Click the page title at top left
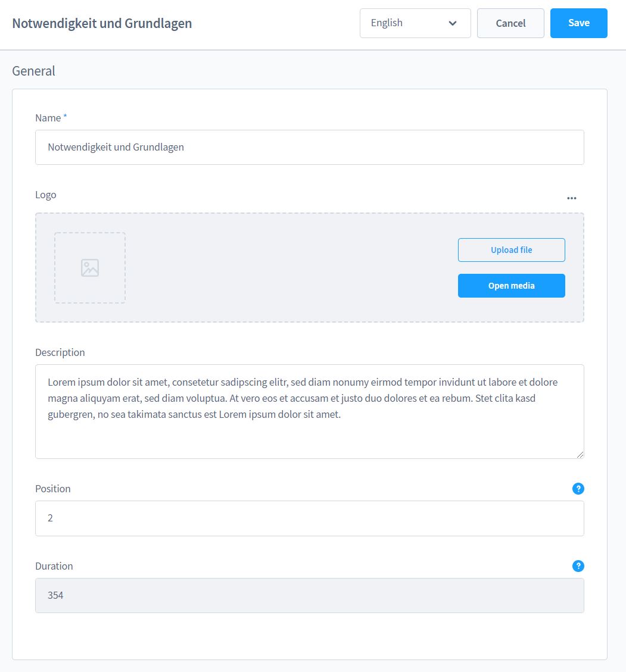626x672 pixels. (102, 23)
